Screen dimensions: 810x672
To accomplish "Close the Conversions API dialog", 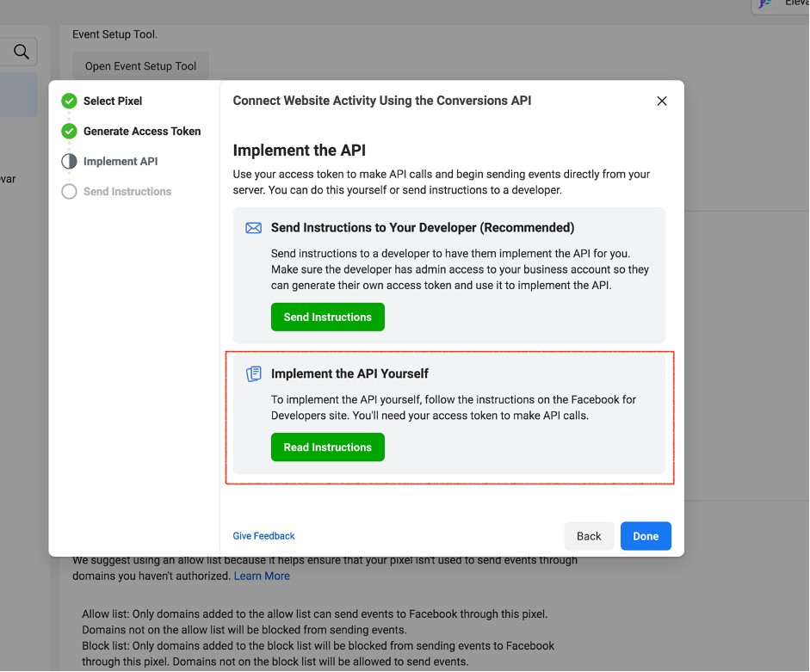I will pos(662,101).
